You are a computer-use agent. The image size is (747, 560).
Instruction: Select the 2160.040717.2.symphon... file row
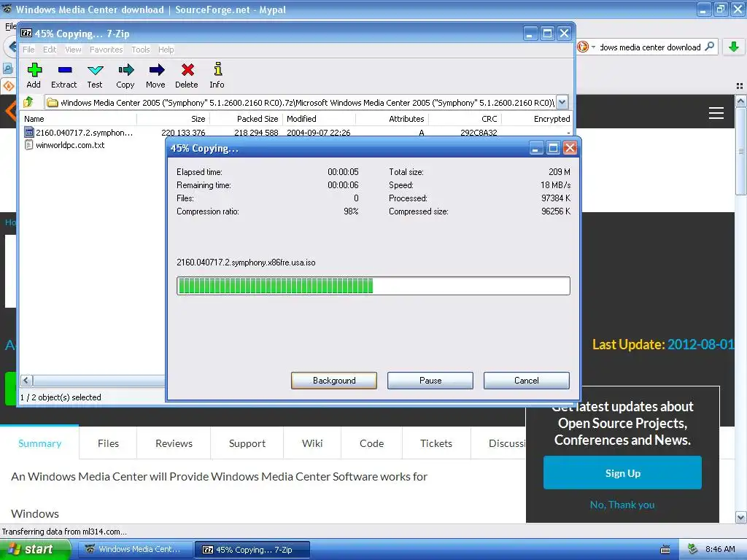tap(297, 133)
